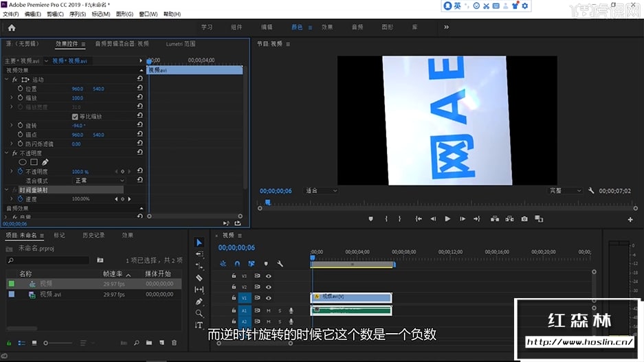Screen dimensions: 644x362
Task: Mute audio track A1
Action: point(269,310)
